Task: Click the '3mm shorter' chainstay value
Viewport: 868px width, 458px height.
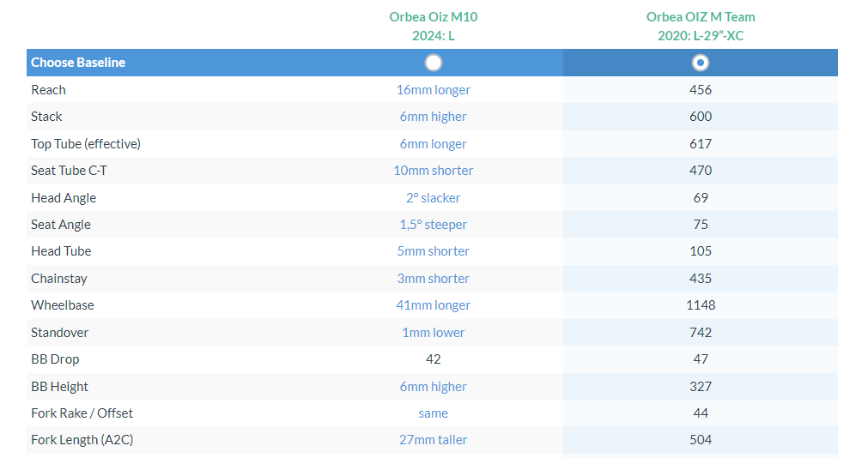Action: 433,279
